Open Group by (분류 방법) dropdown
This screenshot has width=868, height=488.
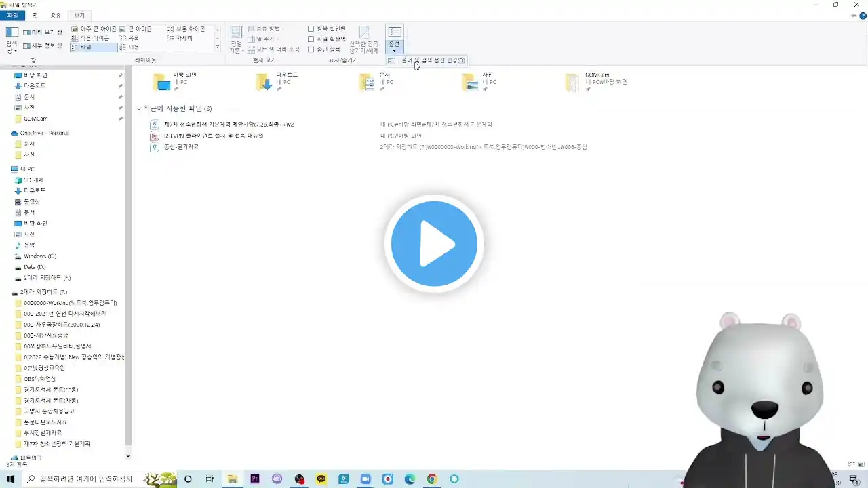[266, 29]
